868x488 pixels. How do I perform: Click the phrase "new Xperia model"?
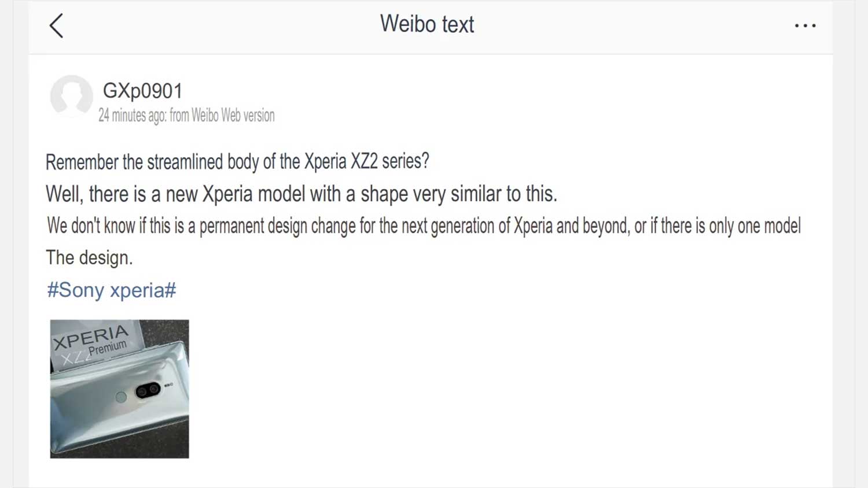click(236, 194)
